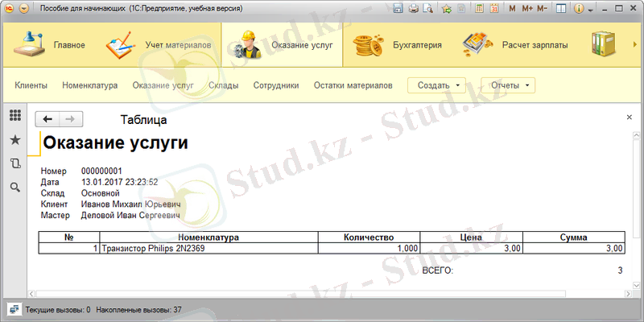Screen dimensions: 644x322
Task: Select the Номенклатура column header
Action: (209, 237)
